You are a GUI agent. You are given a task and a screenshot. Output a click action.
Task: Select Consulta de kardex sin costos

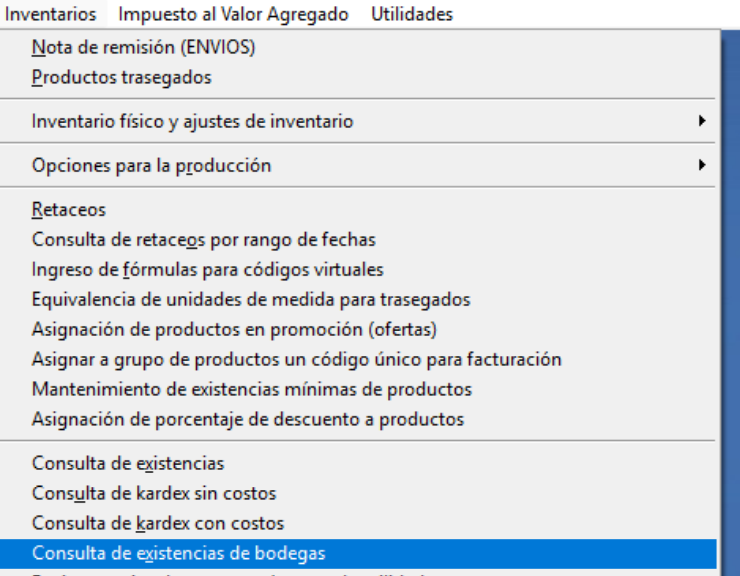pyautogui.click(x=154, y=494)
